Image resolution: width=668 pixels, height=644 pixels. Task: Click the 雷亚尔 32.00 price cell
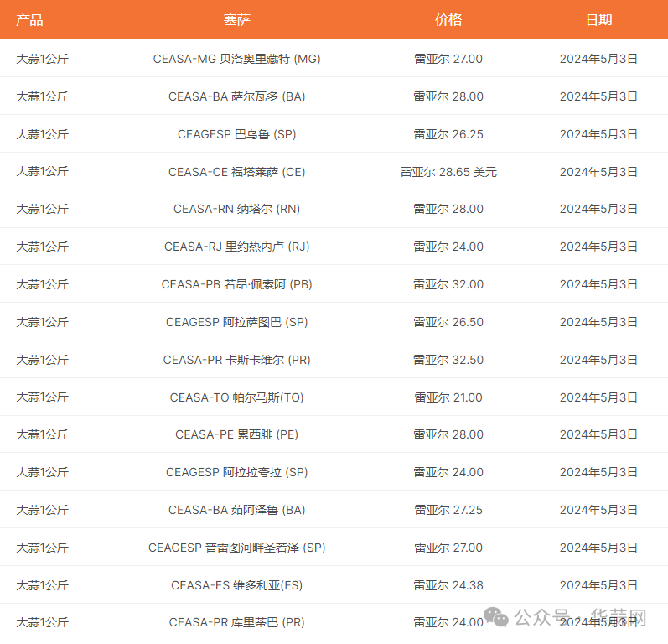448,284
